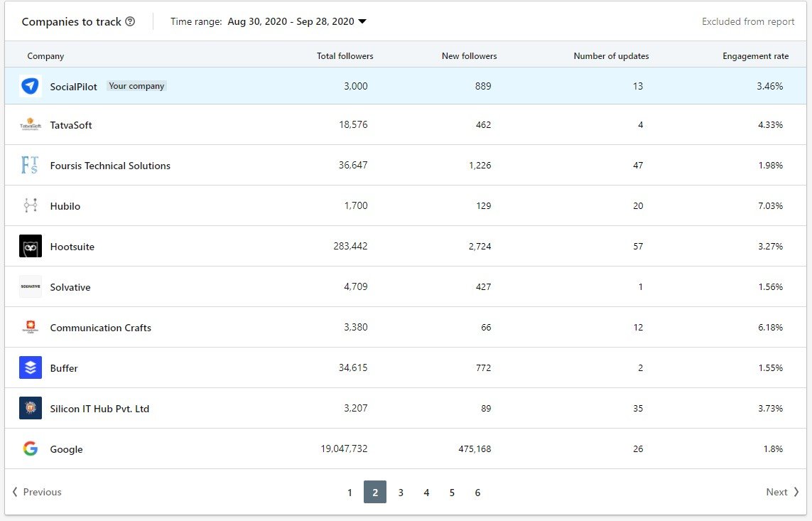Click the SocialPilot company logo
The image size is (812, 521).
(31, 86)
